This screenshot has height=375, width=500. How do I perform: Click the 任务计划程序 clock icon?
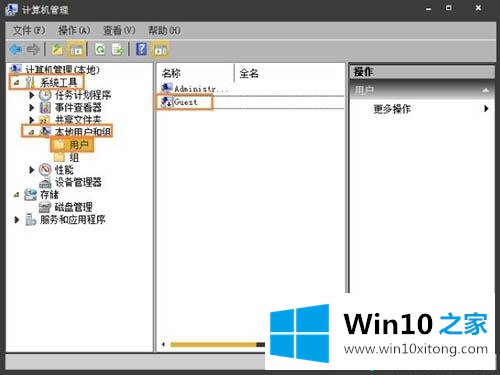(45, 95)
